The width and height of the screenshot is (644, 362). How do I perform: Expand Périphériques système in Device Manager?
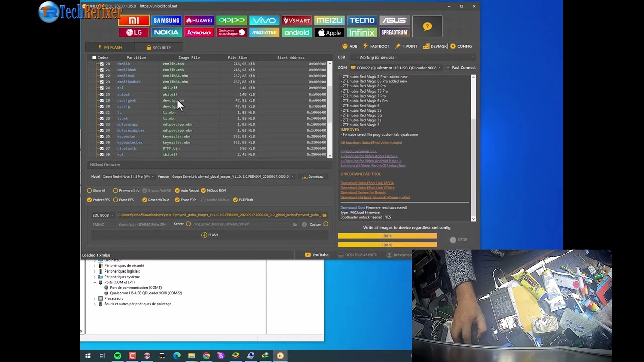95,277
